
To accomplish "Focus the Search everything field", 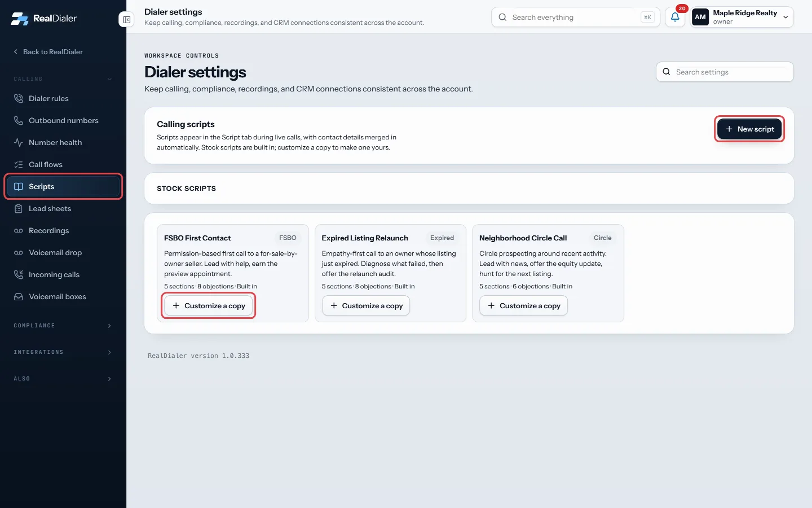I will (x=575, y=17).
